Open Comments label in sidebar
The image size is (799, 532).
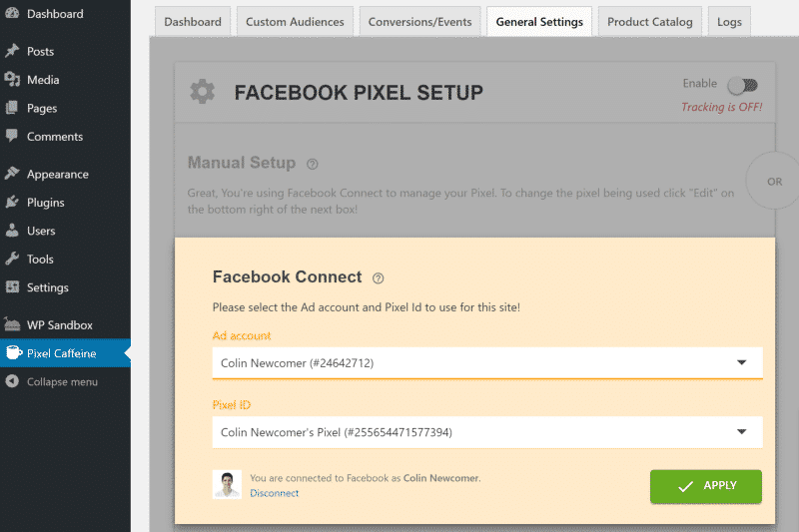55,137
